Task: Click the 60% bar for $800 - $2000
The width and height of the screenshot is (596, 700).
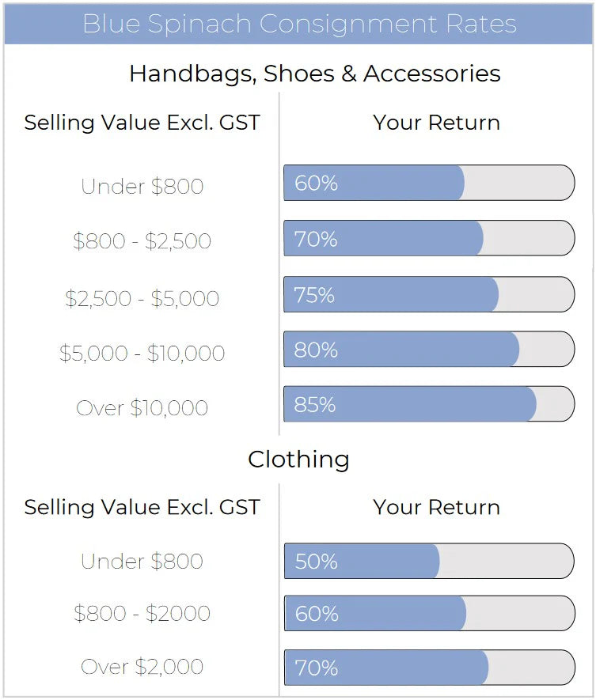Action: click(429, 613)
